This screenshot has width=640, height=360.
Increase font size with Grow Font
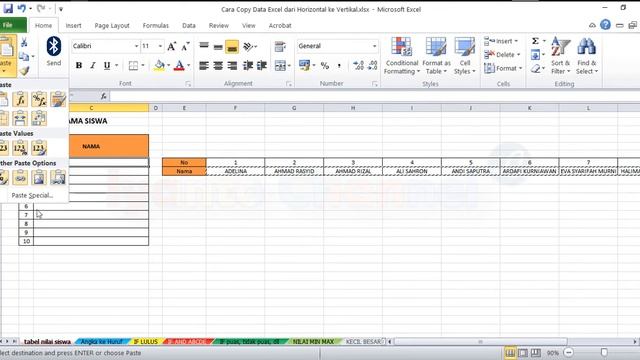[x=172, y=46]
